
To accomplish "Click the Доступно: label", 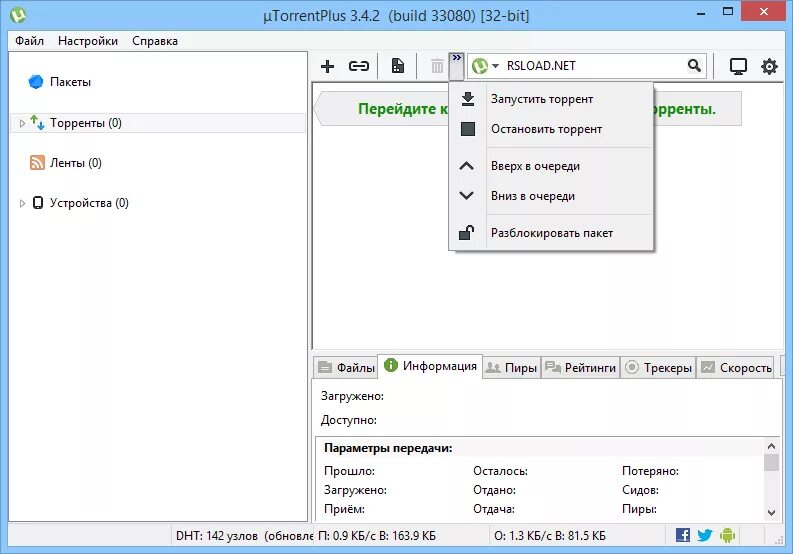I will click(x=348, y=420).
